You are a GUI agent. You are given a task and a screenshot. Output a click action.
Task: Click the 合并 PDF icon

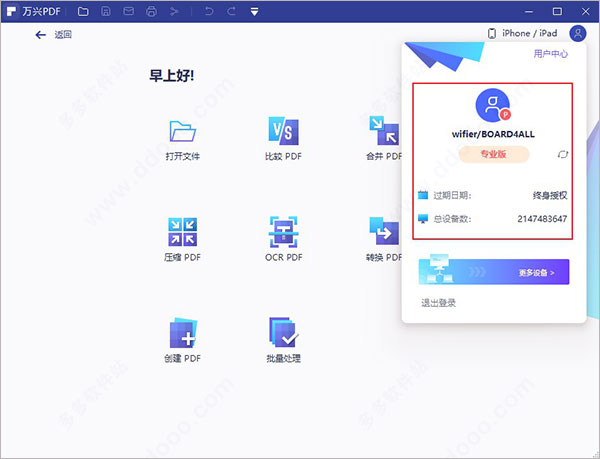tap(385, 131)
